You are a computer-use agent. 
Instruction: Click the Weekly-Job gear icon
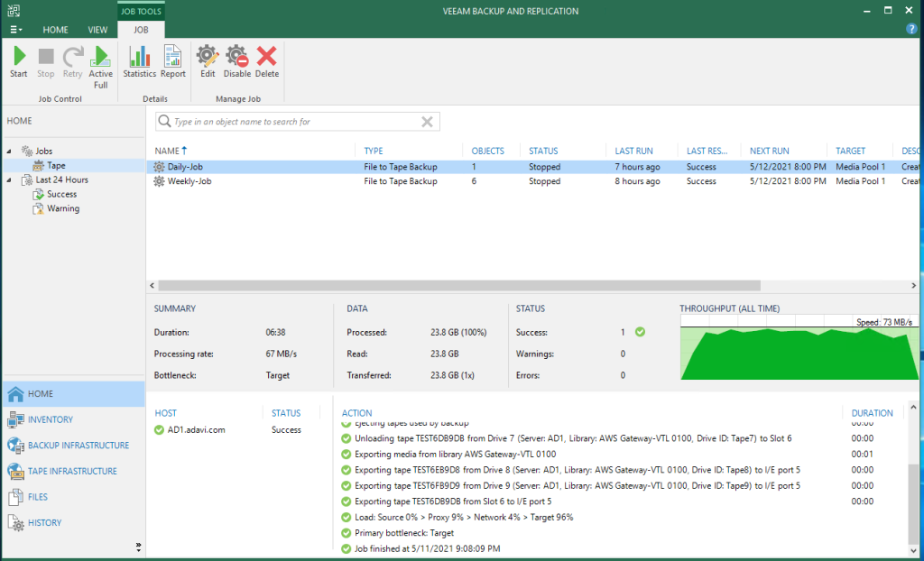159,181
